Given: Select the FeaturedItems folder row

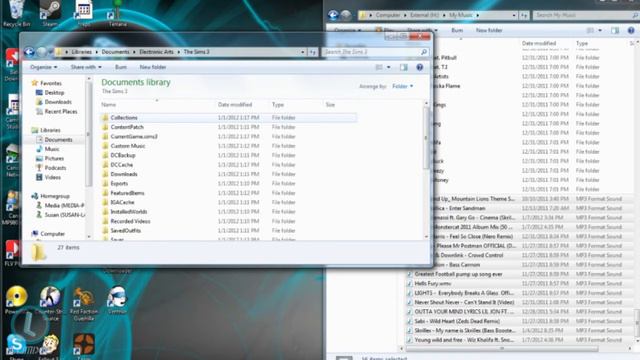Looking at the screenshot, I should 229,193.
